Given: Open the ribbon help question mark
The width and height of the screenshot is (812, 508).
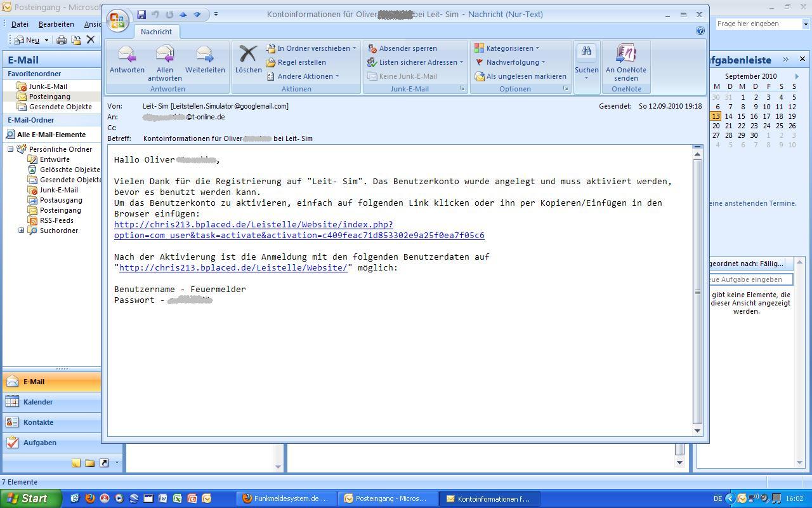Looking at the screenshot, I should click(700, 30).
